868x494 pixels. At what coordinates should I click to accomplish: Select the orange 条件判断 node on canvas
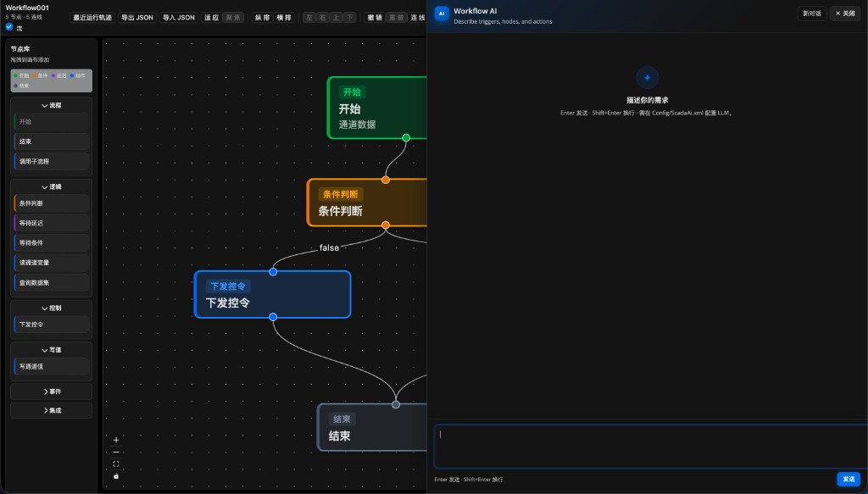367,203
